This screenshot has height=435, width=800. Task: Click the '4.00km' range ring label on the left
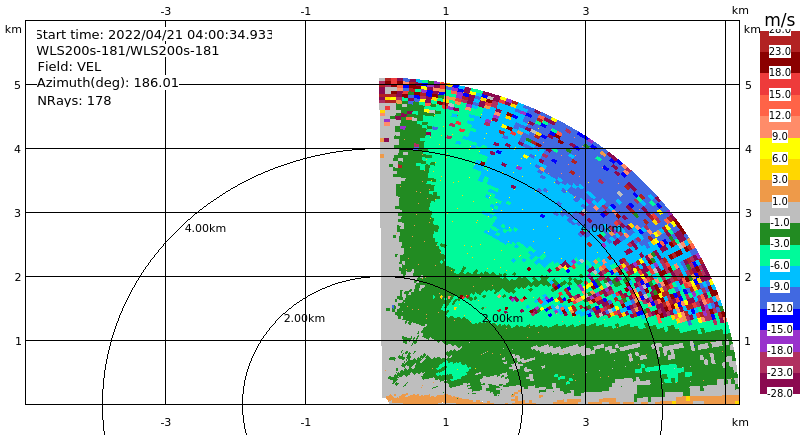(205, 228)
